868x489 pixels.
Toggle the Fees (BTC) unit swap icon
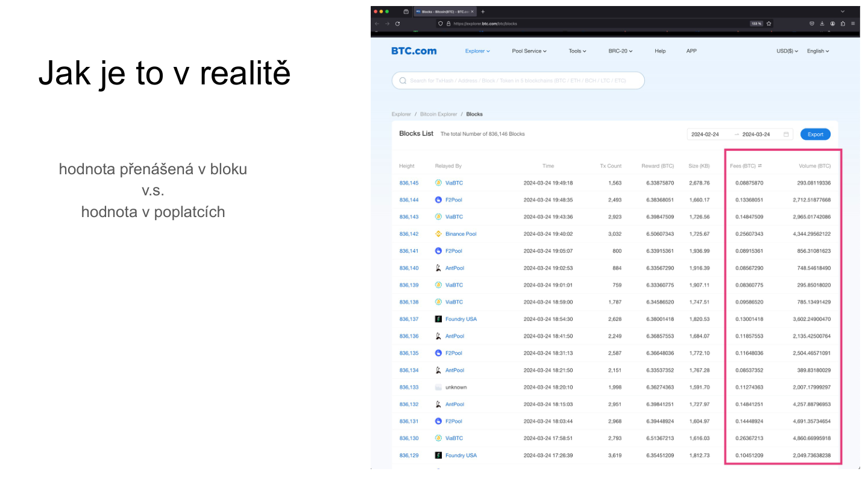[760, 166]
